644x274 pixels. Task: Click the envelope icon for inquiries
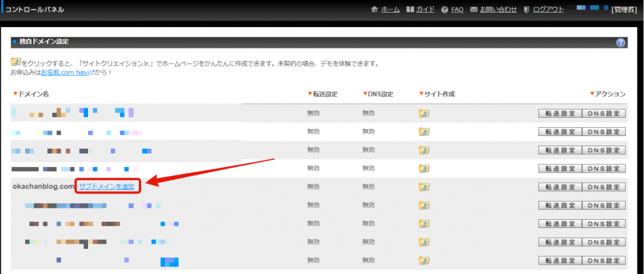[474, 10]
